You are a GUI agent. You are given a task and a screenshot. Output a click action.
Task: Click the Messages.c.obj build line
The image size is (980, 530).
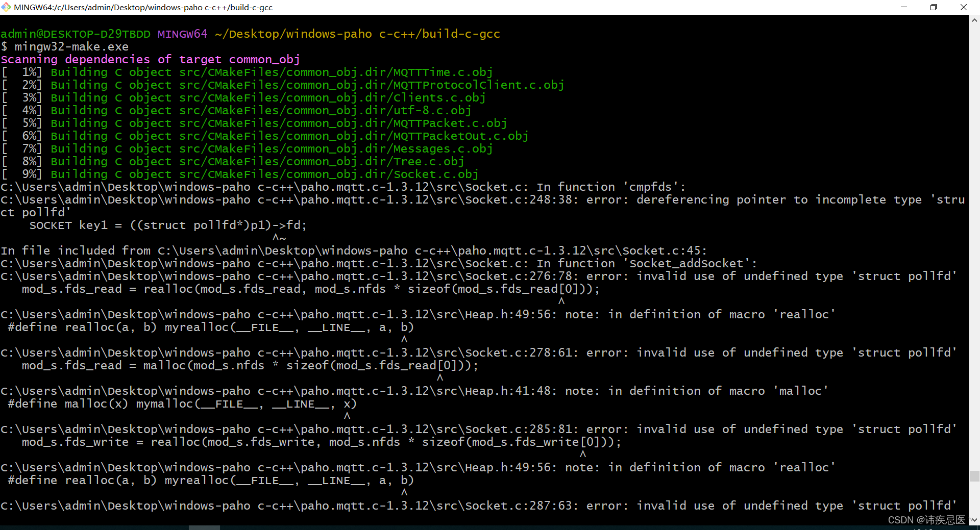point(247,149)
